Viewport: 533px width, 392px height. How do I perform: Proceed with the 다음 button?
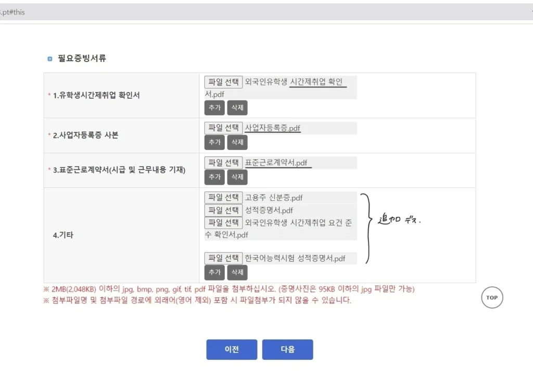287,350
